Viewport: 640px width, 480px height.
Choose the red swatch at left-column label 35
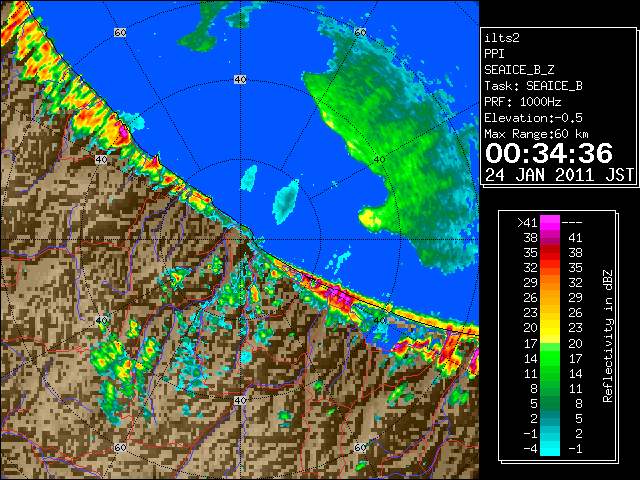pyautogui.click(x=550, y=253)
